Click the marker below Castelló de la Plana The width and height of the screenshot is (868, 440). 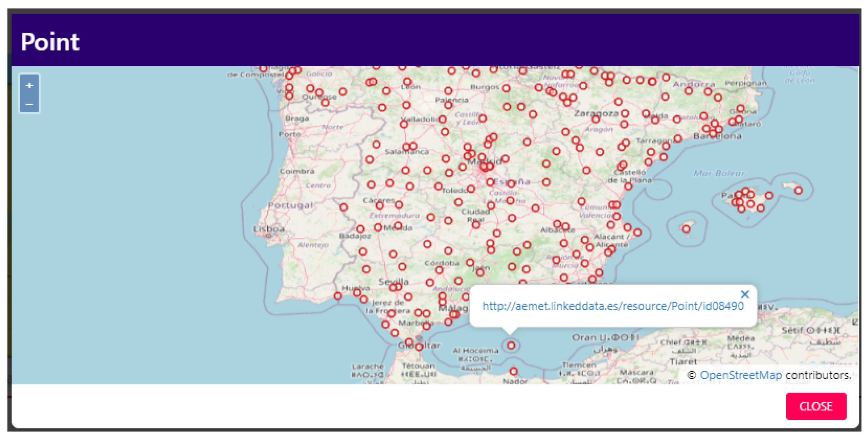628,186
